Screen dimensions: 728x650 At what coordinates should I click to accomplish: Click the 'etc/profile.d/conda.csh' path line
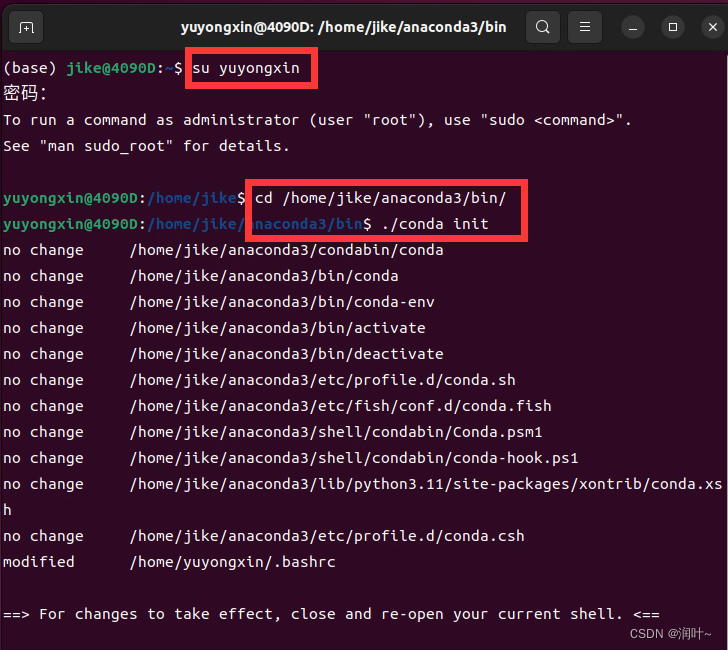click(327, 536)
